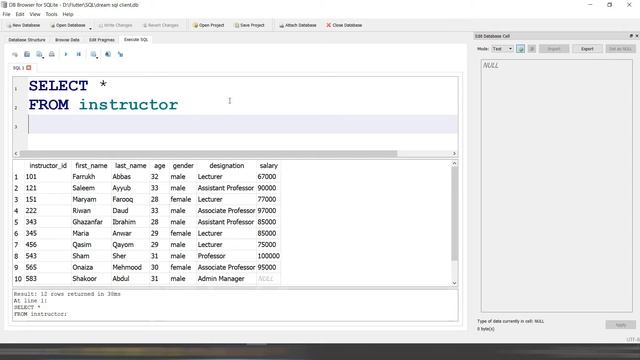The width and height of the screenshot is (640, 360).
Task: Click the editor scroll left arrow
Action: [16, 154]
